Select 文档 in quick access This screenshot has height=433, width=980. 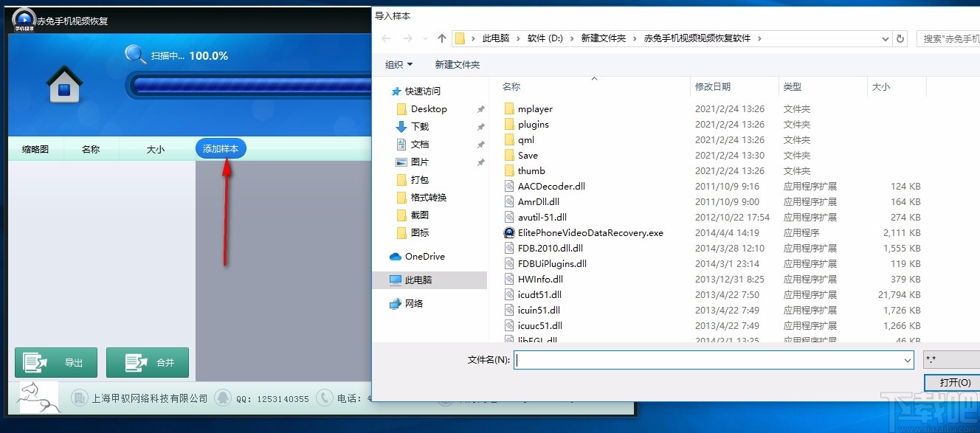point(420,144)
